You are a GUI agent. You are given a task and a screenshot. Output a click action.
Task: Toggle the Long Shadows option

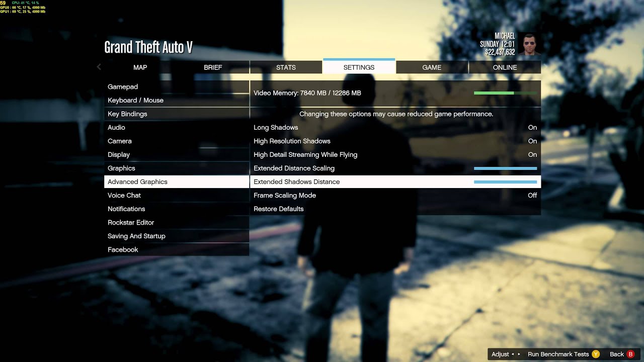pyautogui.click(x=395, y=128)
